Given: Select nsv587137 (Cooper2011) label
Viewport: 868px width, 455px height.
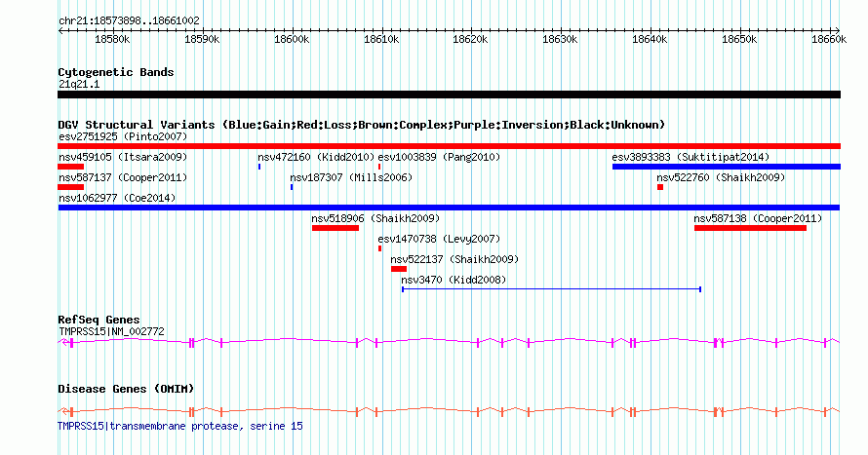Looking at the screenshot, I should coord(123,177).
